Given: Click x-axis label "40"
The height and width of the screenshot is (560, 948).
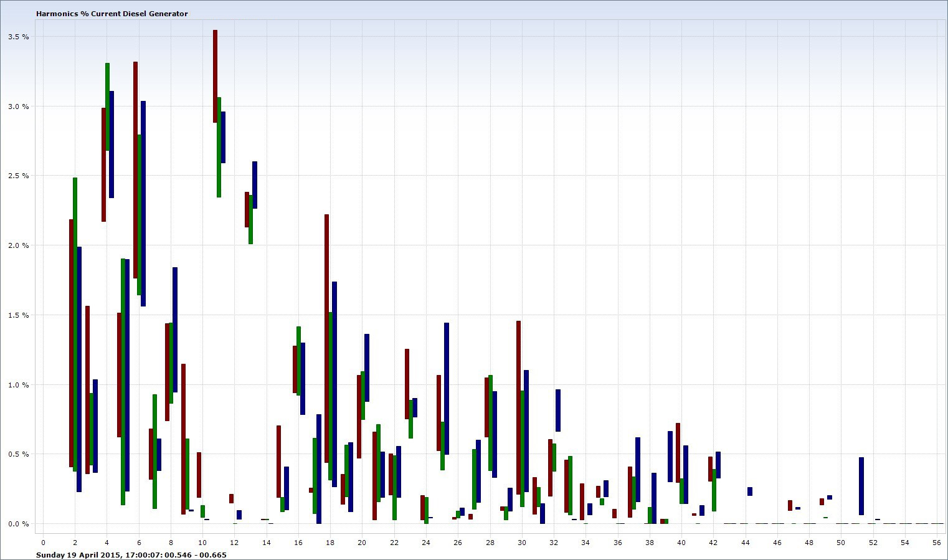Looking at the screenshot, I should coord(681,543).
